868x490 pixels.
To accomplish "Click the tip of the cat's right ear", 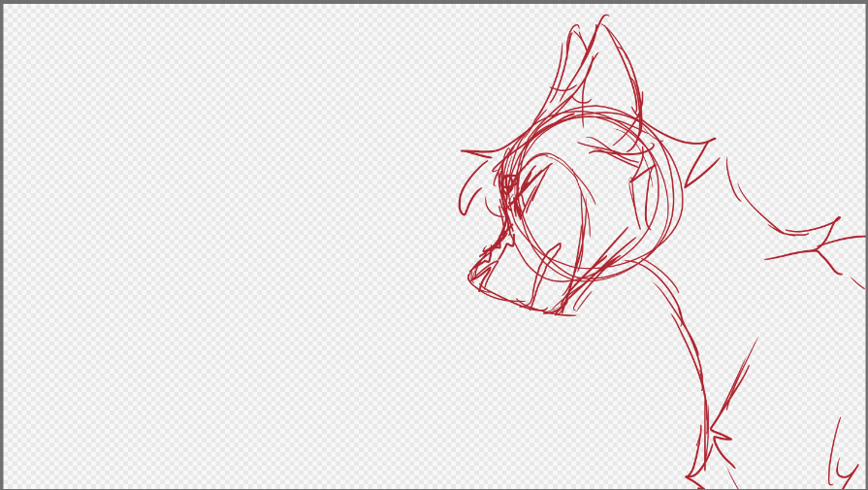I will coord(604,17).
